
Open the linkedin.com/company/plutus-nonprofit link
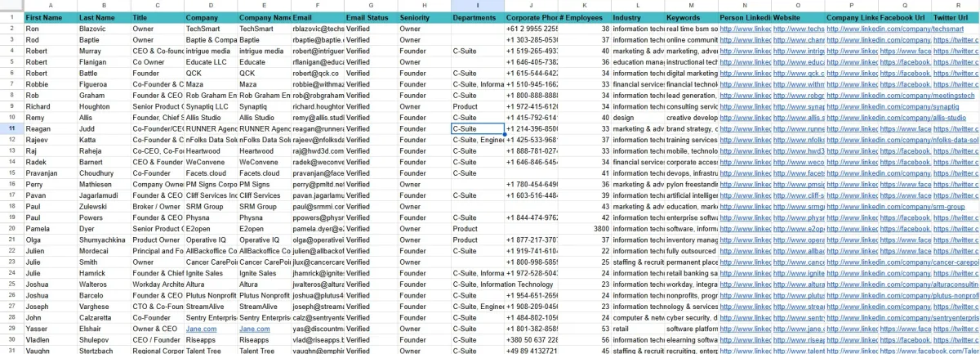tap(902, 295)
